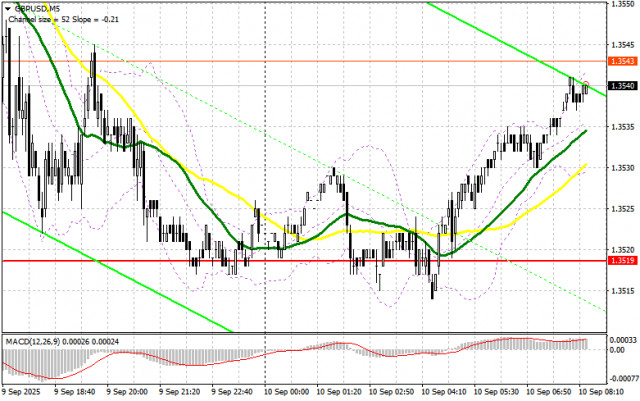Click the '10 Sep 00:00' time axis label
The image size is (640, 401).
287,392
